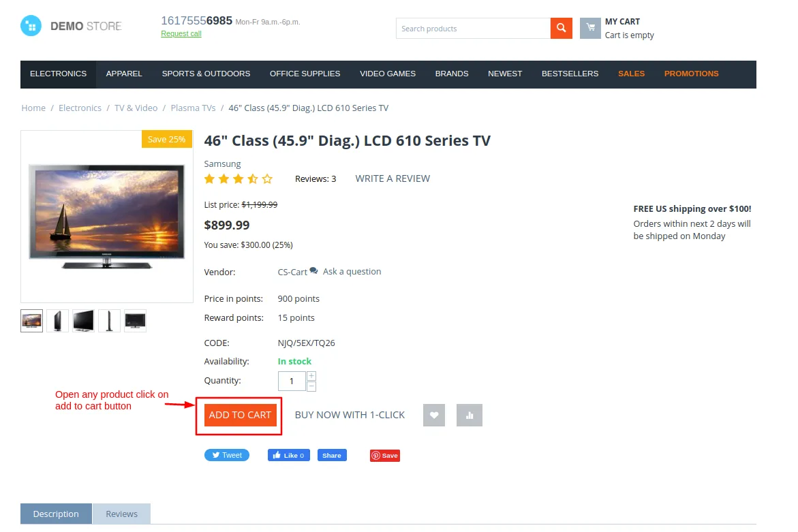The height and width of the screenshot is (532, 798).
Task: Click inside the Search products field
Action: (473, 29)
